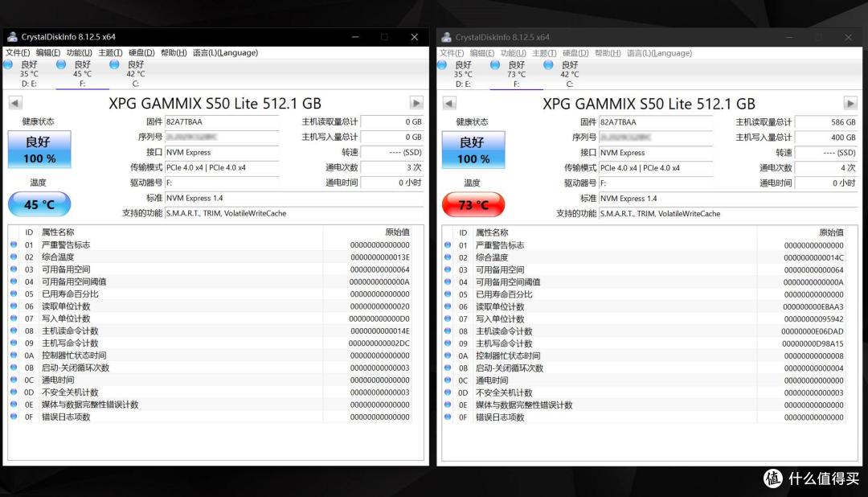Viewport: 868px width, 497px height.
Task: Click 良好 100 % health status in left window
Action: point(39,150)
